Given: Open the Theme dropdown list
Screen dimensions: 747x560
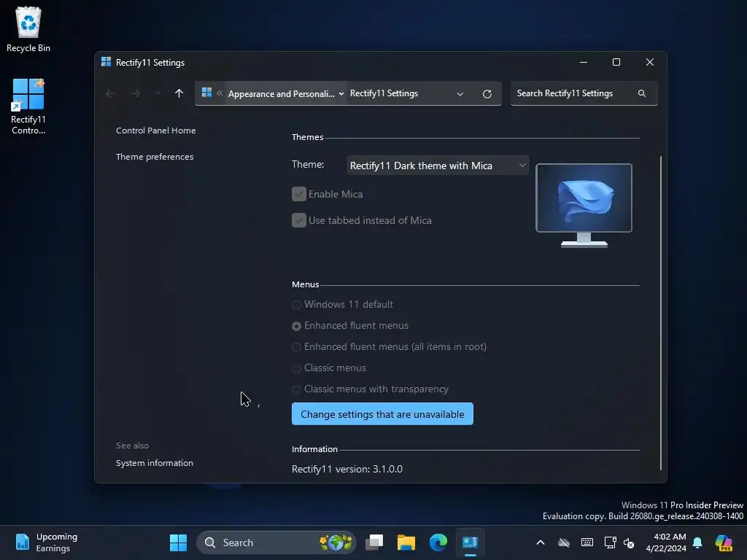Looking at the screenshot, I should point(438,166).
